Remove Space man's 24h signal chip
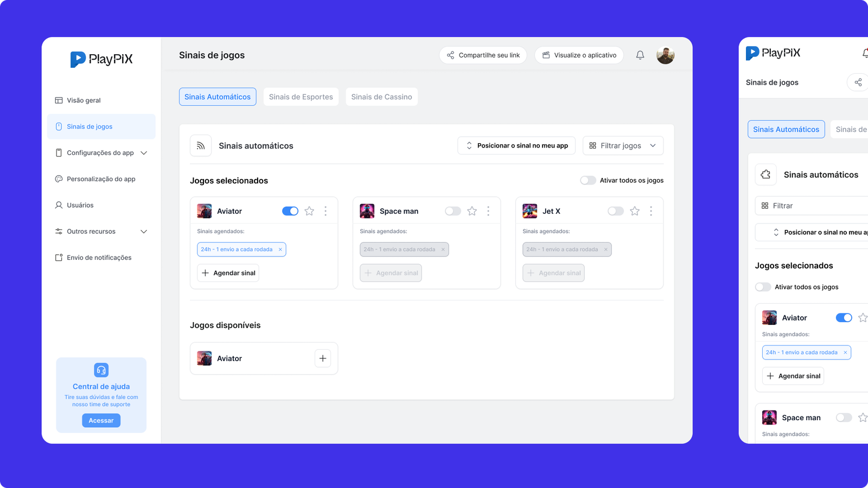 point(443,249)
